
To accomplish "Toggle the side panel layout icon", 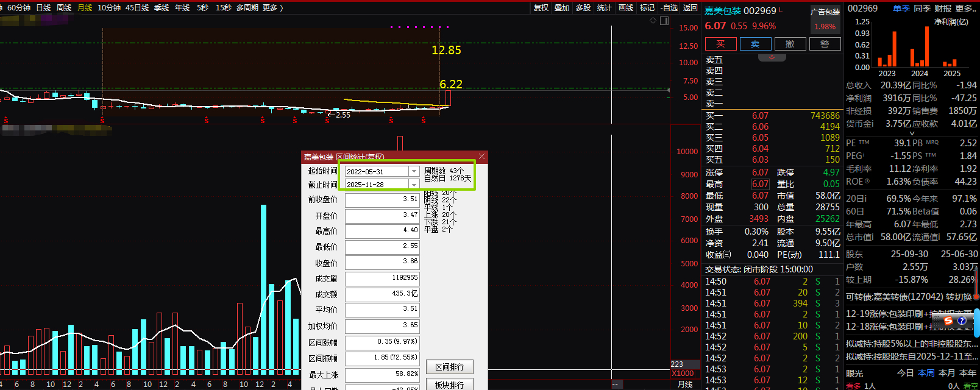I will 664,20.
